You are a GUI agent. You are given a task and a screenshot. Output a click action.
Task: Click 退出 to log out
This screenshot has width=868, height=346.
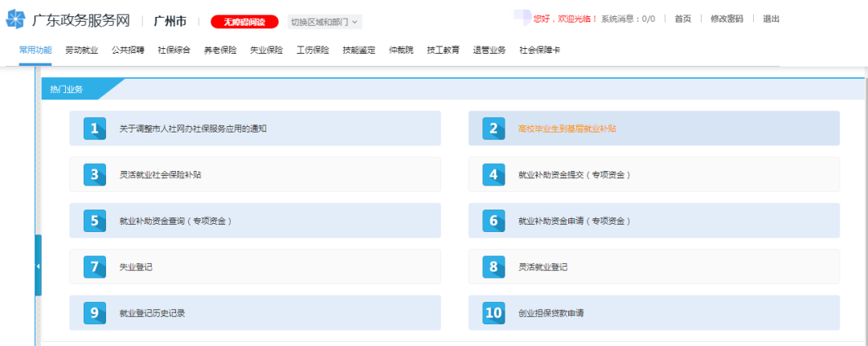click(771, 18)
